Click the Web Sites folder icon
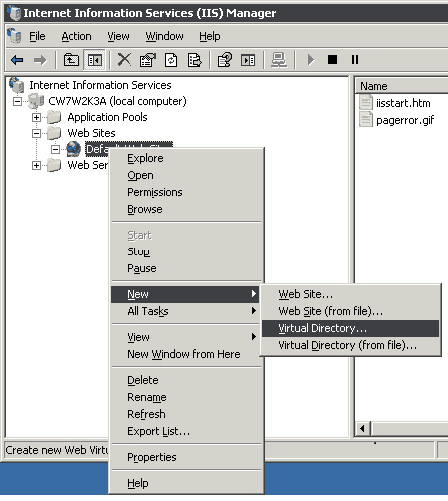This screenshot has width=448, height=501. (x=54, y=133)
